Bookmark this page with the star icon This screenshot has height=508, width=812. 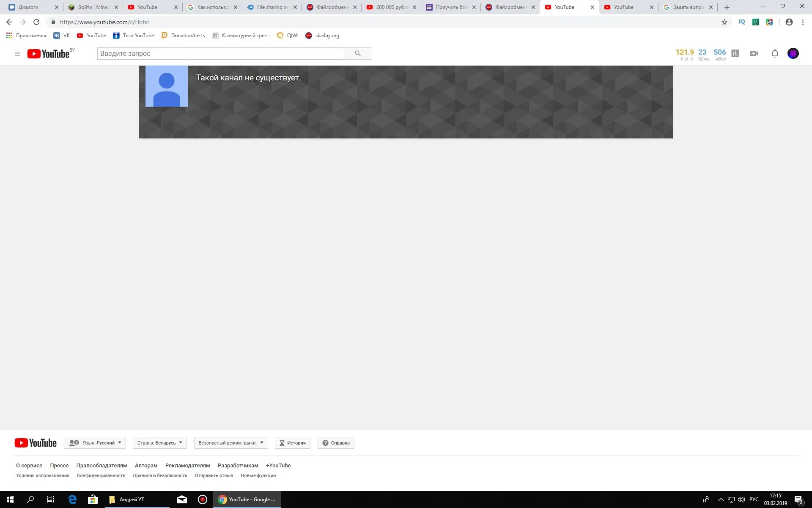click(724, 22)
